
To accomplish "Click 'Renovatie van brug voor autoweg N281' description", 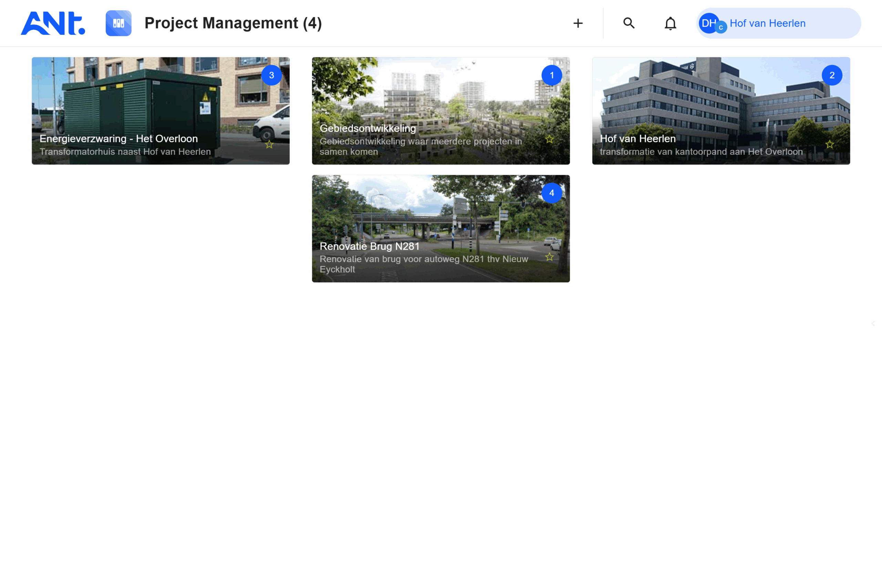I will (x=424, y=264).
